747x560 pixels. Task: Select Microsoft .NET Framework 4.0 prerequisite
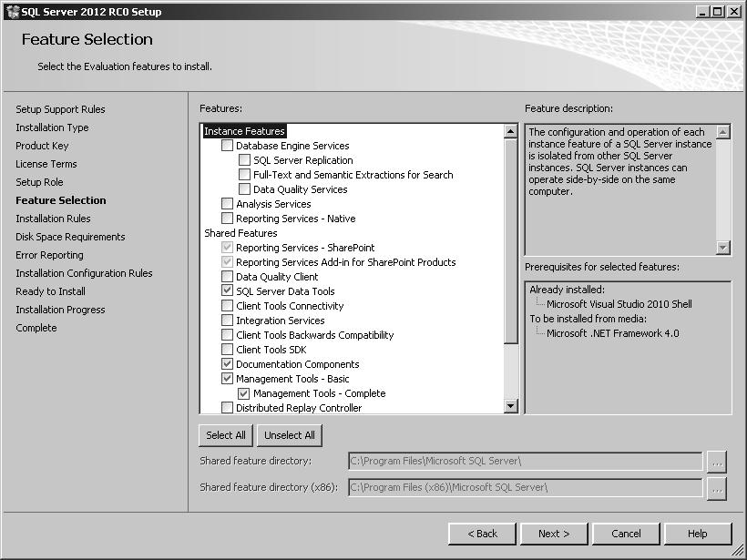(613, 333)
